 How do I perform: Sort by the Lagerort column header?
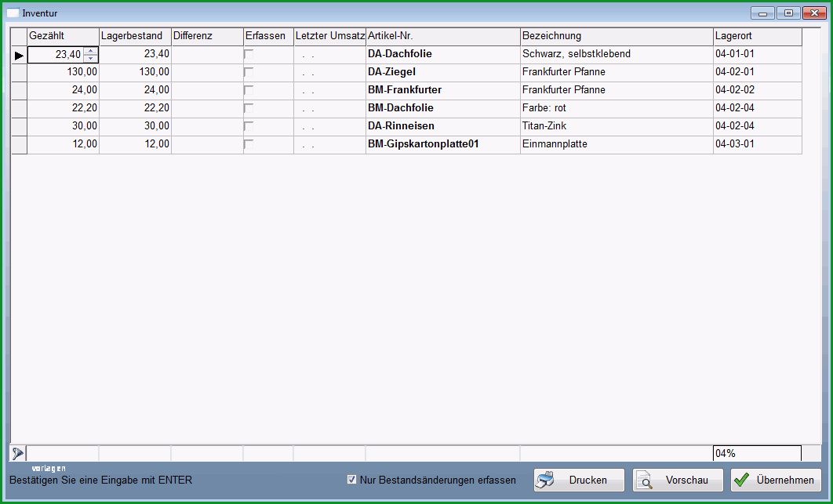[758, 37]
